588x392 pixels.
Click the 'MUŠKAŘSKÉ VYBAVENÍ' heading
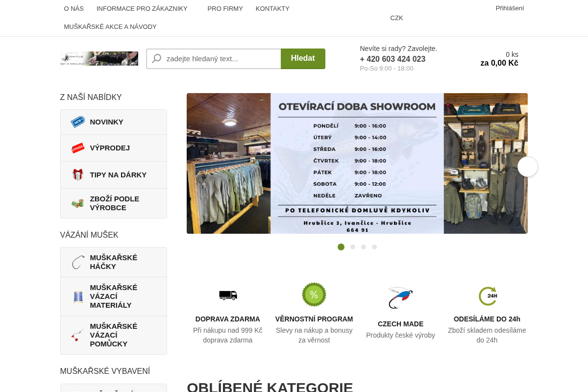point(105,371)
